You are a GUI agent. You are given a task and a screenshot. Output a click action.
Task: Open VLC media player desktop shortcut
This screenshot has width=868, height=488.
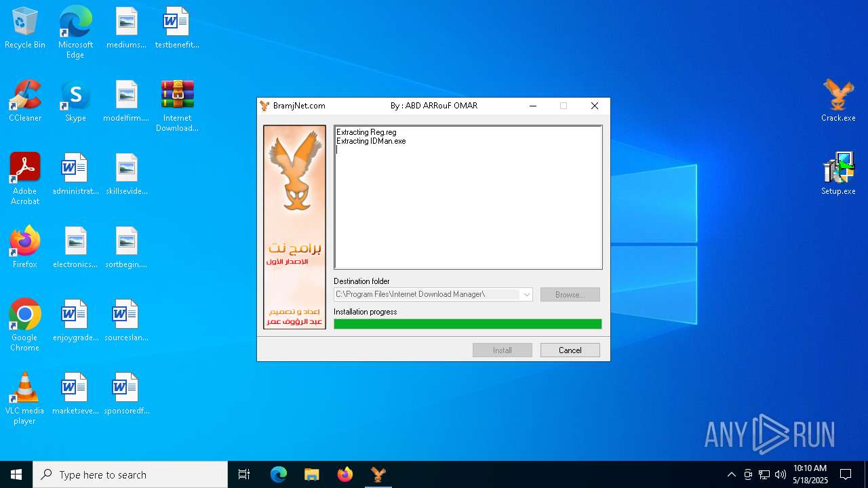pos(25,399)
